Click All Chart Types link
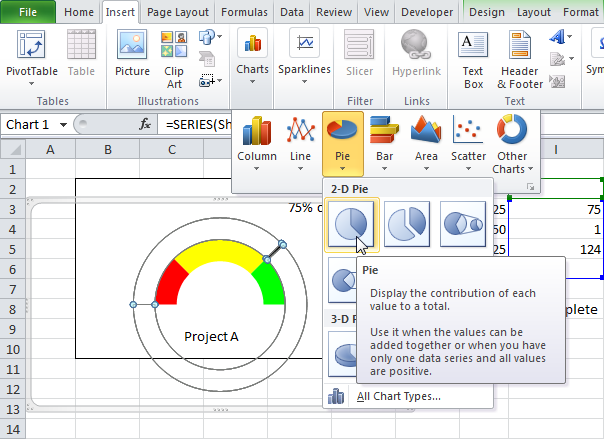 398,396
